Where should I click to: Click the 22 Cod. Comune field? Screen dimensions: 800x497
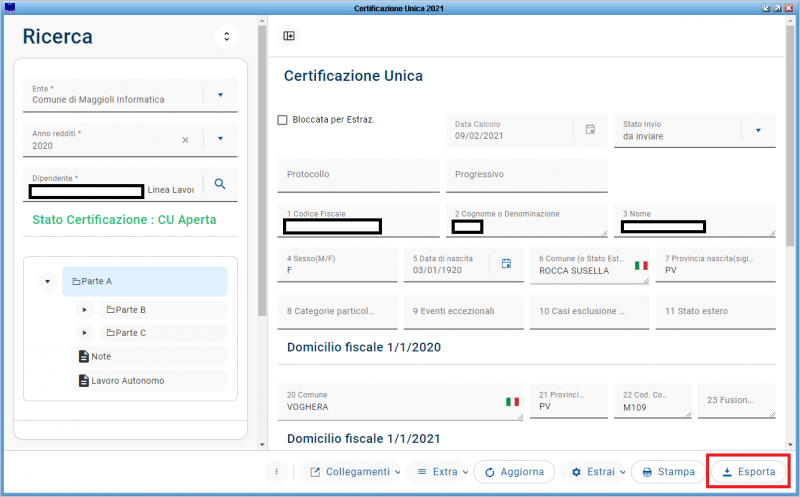coord(653,401)
